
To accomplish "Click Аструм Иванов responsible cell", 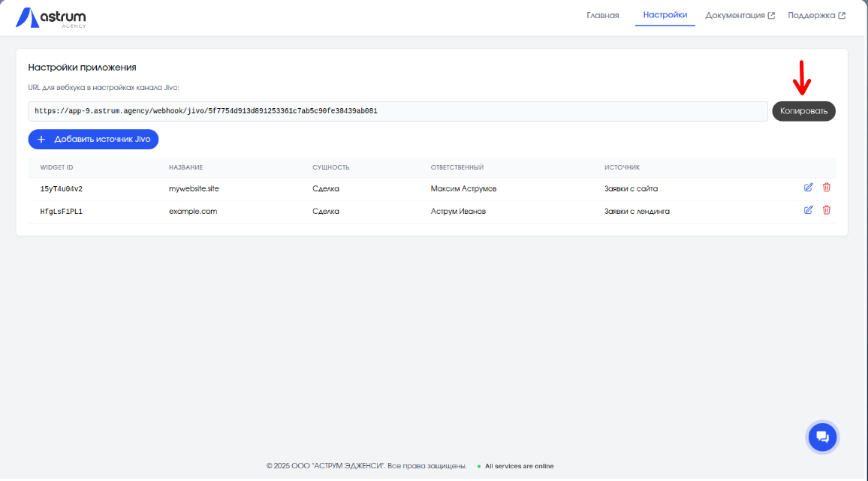I will 458,212.
